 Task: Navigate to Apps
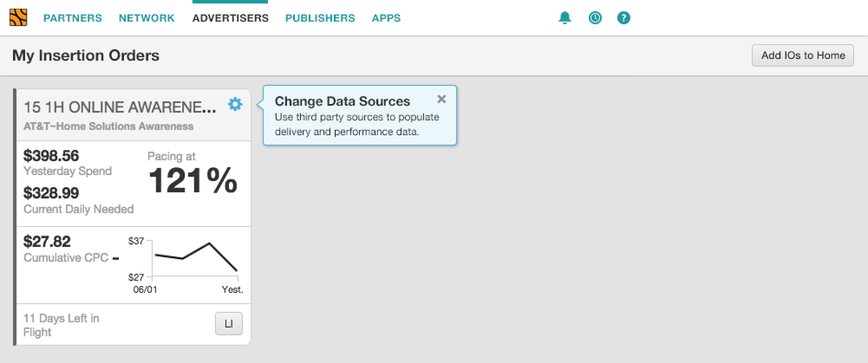(x=386, y=18)
